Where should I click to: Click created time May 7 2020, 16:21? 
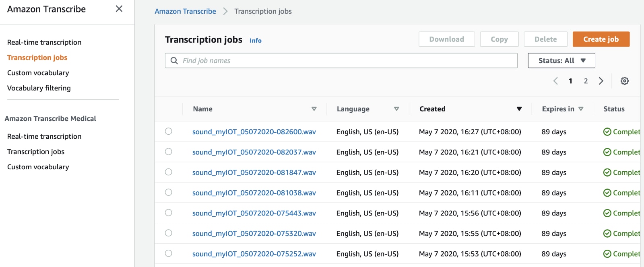click(x=470, y=152)
